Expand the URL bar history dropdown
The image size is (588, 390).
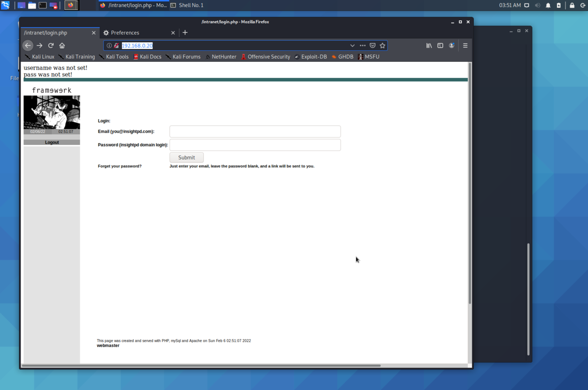click(x=352, y=46)
